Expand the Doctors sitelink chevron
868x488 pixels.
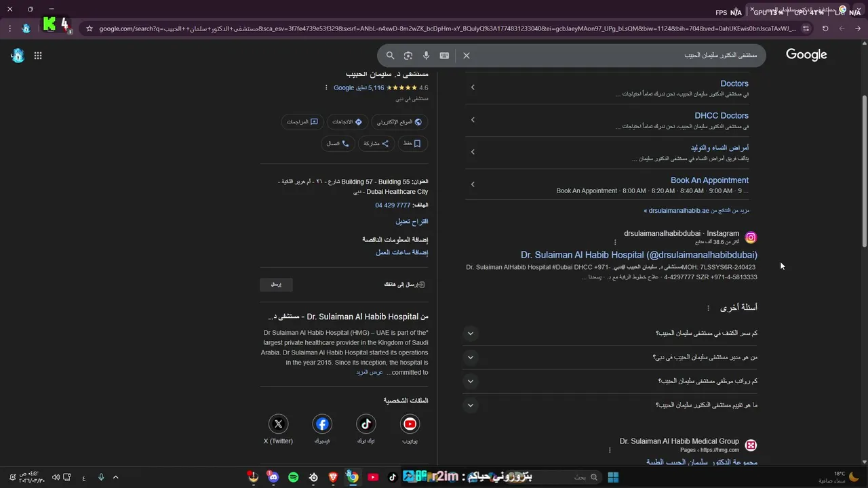pyautogui.click(x=473, y=87)
